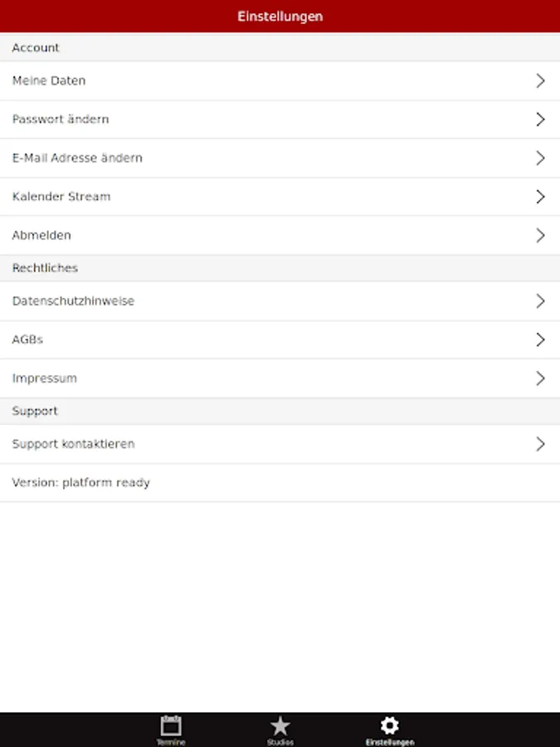Click arrow beside Support kontaktieren
The image size is (560, 747).
click(540, 444)
